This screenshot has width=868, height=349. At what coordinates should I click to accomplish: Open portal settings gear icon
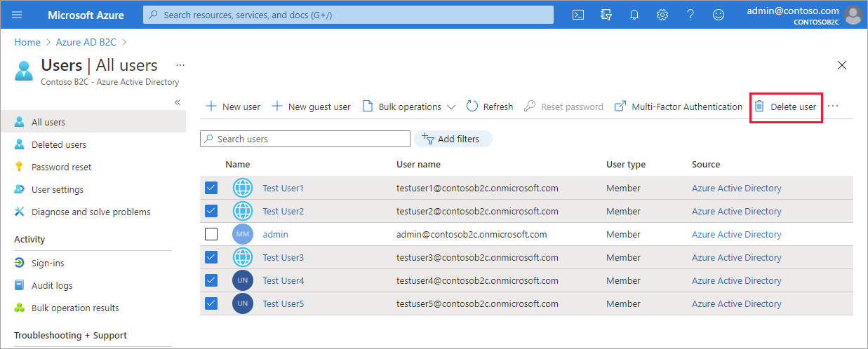point(662,15)
